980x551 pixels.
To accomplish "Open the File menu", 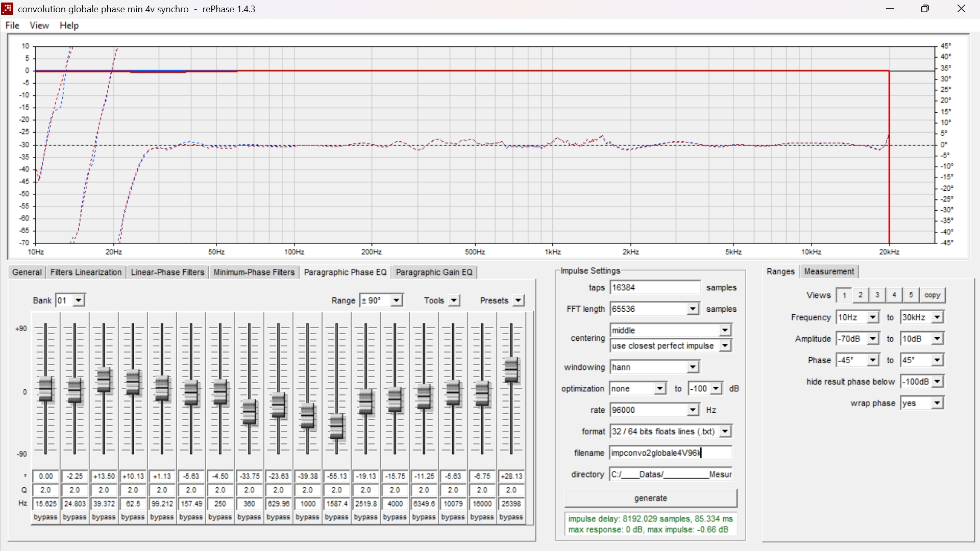I will (x=12, y=26).
